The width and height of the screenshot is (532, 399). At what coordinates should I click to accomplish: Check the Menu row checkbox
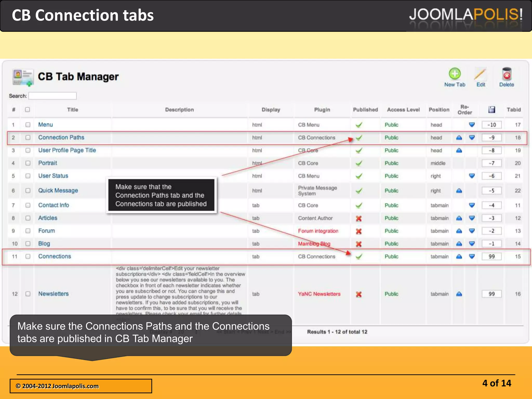pyautogui.click(x=28, y=125)
